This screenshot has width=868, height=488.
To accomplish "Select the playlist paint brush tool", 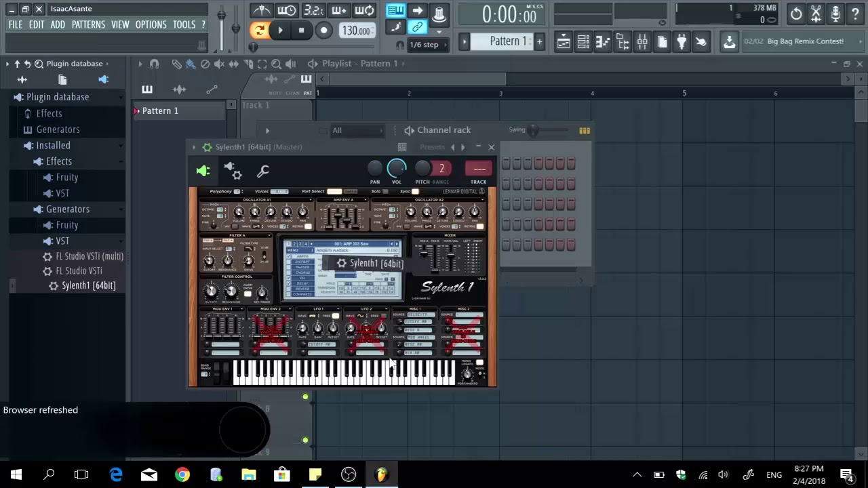I will [x=191, y=64].
